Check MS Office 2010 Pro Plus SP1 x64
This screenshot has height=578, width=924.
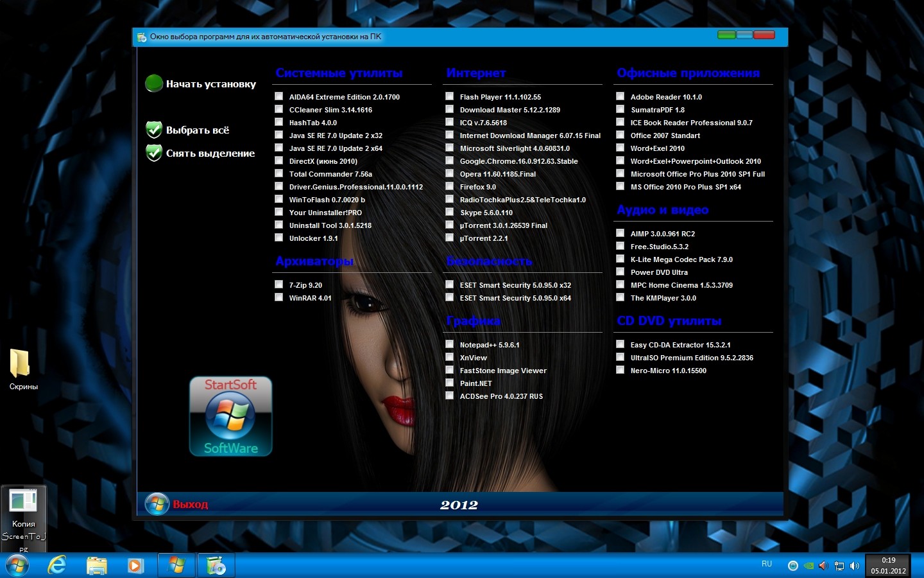point(620,186)
